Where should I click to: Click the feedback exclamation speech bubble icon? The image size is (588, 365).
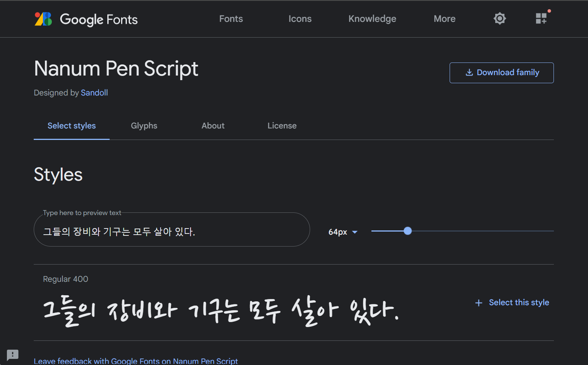[x=12, y=354]
